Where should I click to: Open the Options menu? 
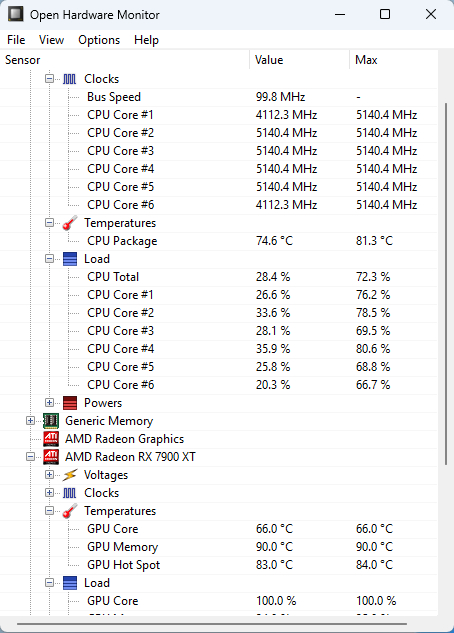pos(99,40)
